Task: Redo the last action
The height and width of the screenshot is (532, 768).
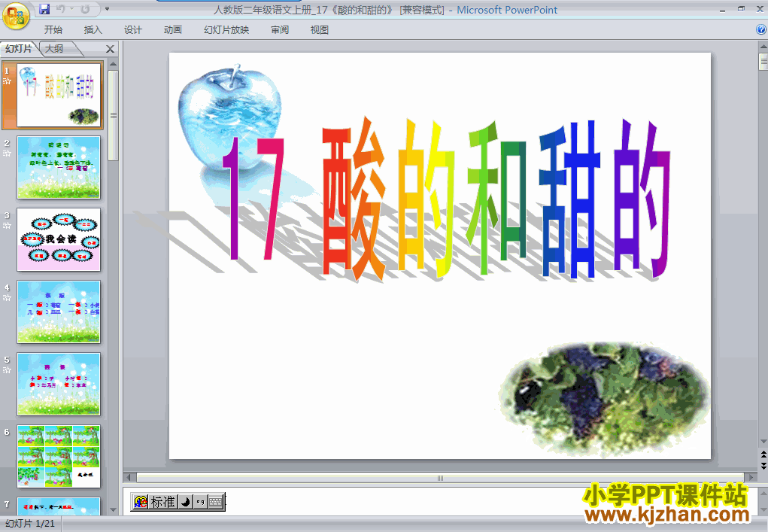Action: point(85,9)
